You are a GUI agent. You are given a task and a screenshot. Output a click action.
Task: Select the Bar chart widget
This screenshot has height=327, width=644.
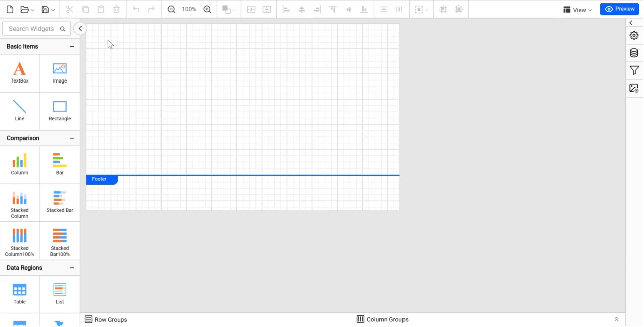[60, 165]
